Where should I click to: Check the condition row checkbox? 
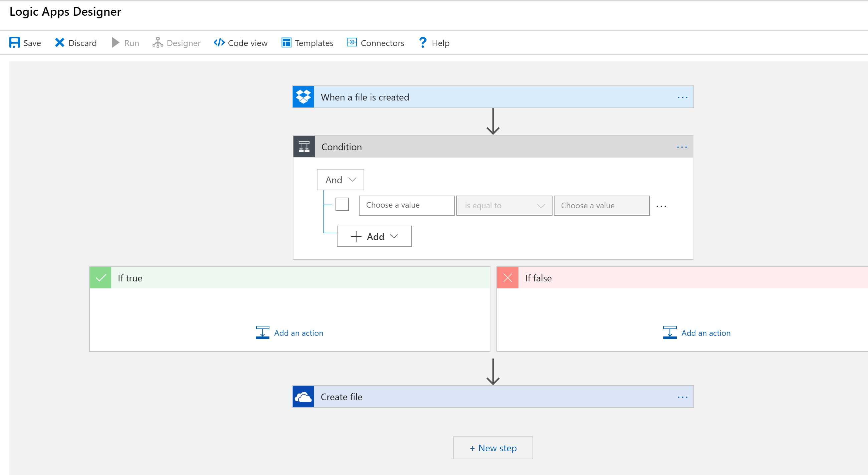pos(342,204)
